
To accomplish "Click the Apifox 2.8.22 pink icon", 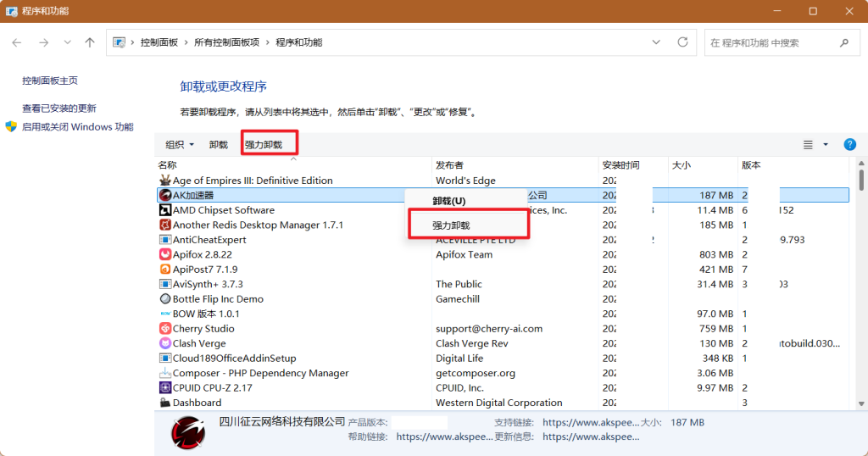I will (x=165, y=254).
